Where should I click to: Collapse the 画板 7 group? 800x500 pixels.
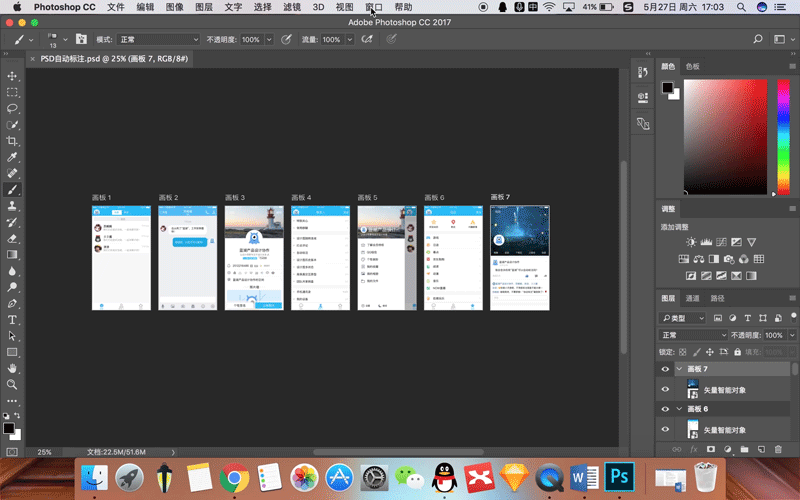pos(679,369)
